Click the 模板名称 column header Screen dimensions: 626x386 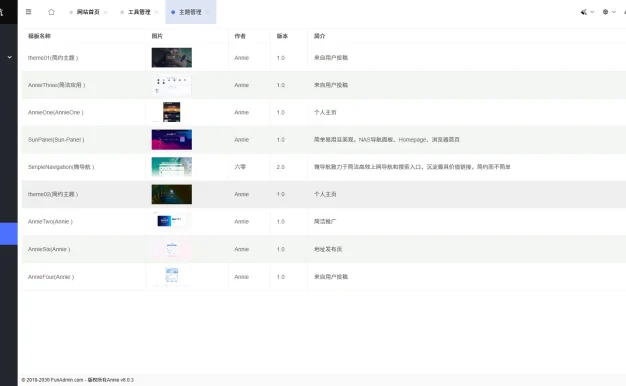coord(39,36)
